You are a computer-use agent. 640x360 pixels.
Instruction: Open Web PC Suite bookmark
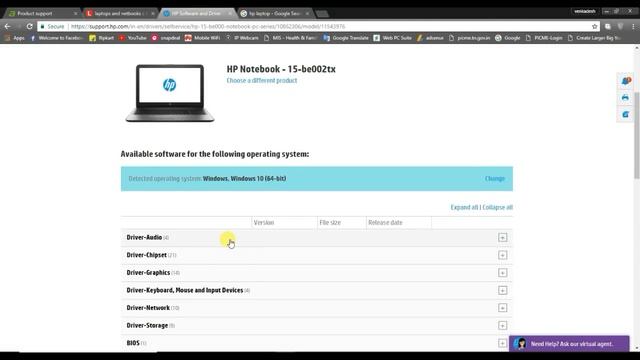tap(393, 38)
